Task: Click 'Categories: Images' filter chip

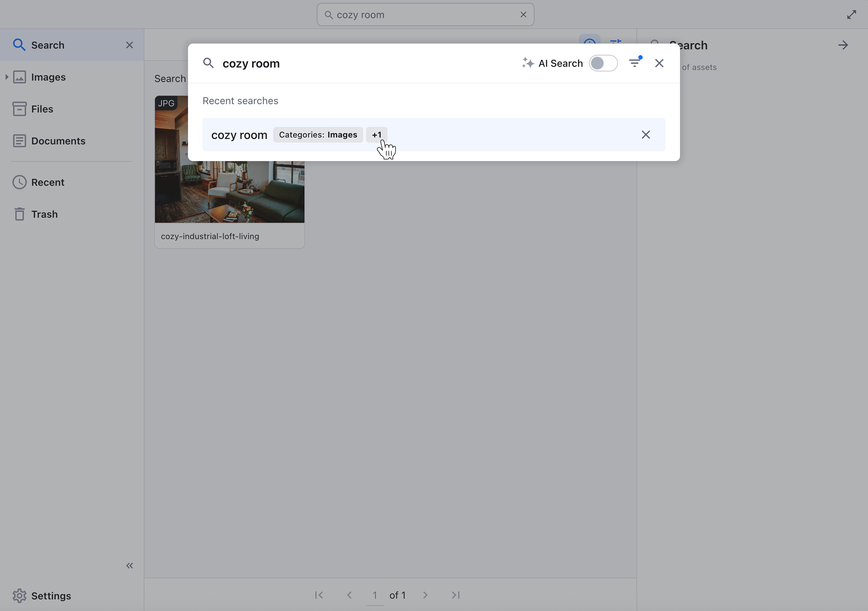Action: pyautogui.click(x=318, y=135)
